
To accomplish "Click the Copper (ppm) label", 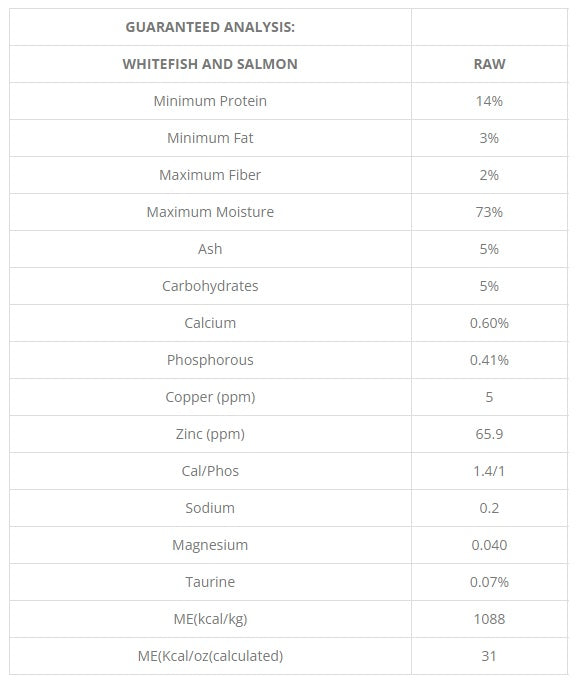I will (x=210, y=397).
